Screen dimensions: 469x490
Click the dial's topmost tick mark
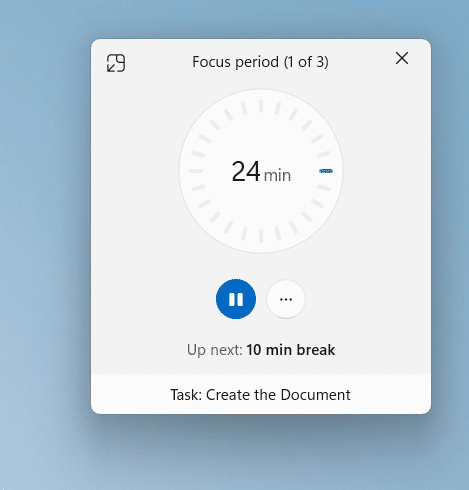click(x=261, y=106)
